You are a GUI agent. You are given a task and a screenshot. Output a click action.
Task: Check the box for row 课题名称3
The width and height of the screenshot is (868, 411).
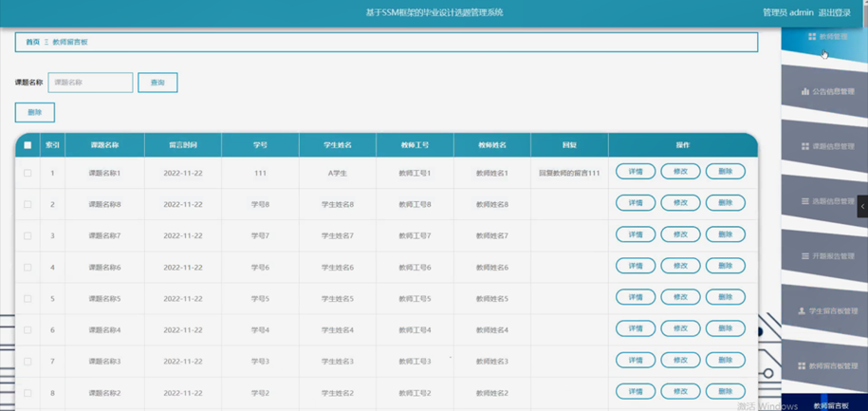pos(28,361)
